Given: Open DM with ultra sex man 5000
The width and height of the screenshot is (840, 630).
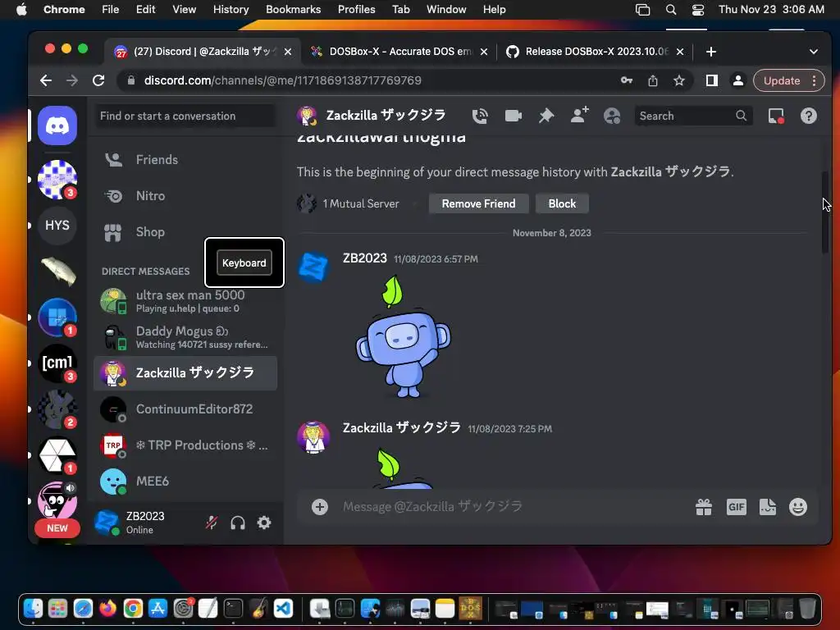Looking at the screenshot, I should [185, 301].
